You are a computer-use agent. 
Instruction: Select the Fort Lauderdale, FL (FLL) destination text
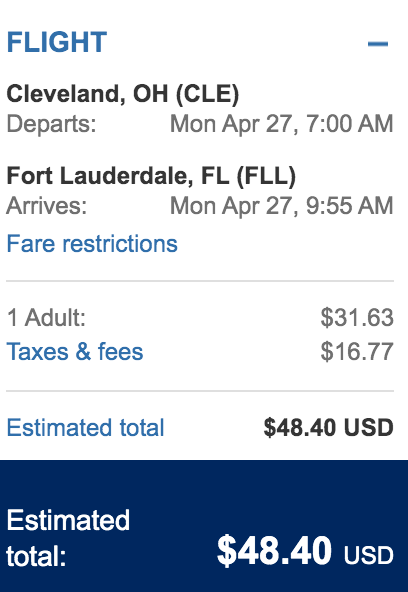[151, 176]
